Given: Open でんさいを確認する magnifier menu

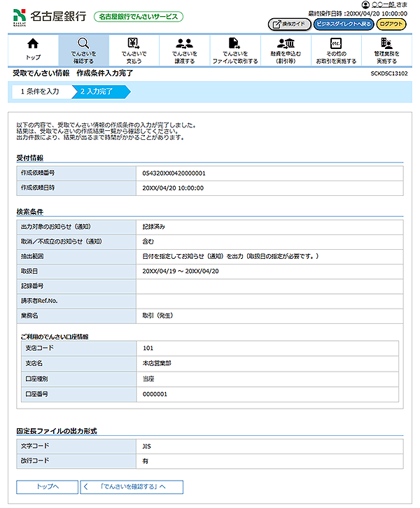Looking at the screenshot, I should click(x=83, y=44).
